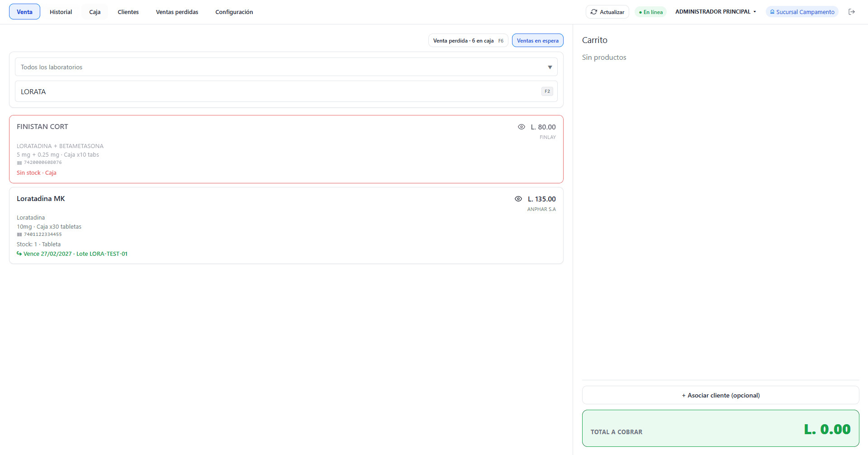This screenshot has height=455, width=868.
Task: Click the Sin stock · Caja label
Action: (x=37, y=173)
